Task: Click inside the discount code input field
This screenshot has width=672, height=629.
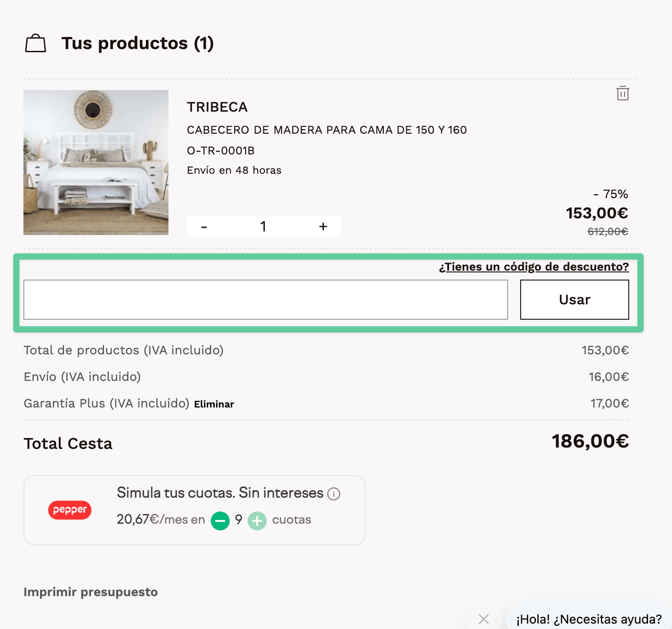Action: point(266,299)
